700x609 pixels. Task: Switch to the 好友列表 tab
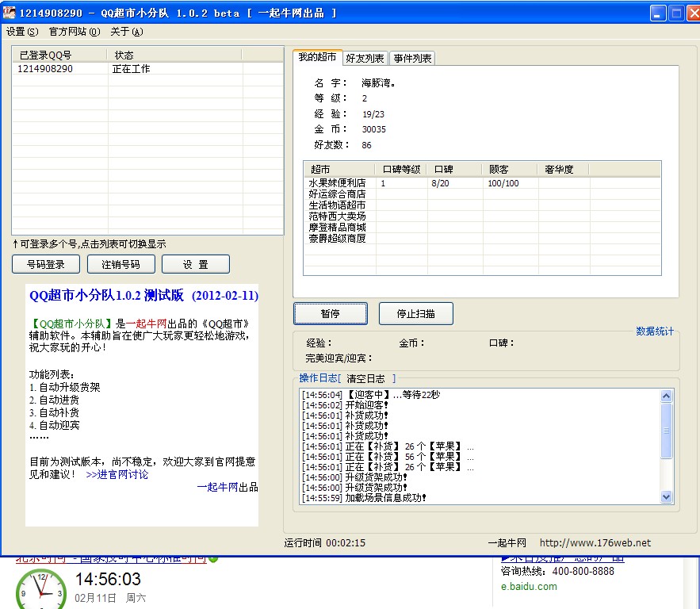coord(365,59)
